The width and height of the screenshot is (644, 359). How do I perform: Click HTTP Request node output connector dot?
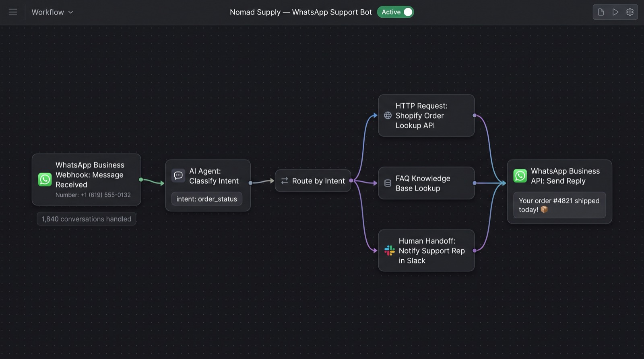click(475, 115)
